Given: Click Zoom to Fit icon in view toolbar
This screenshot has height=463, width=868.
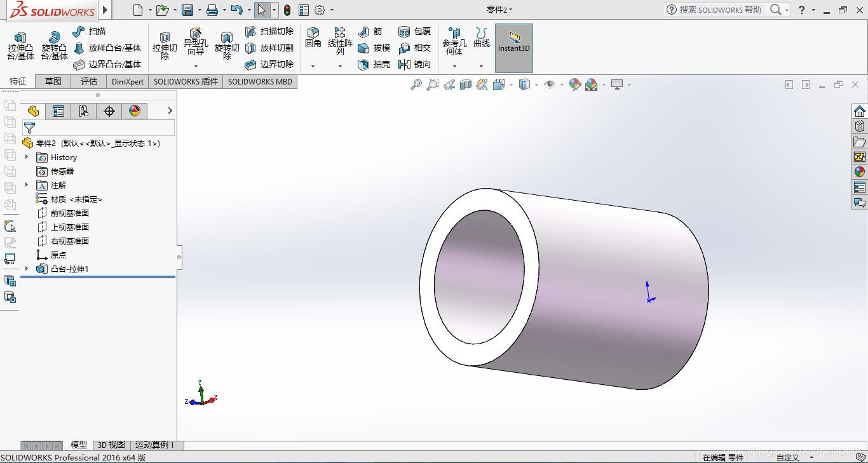Looking at the screenshot, I should [x=416, y=84].
